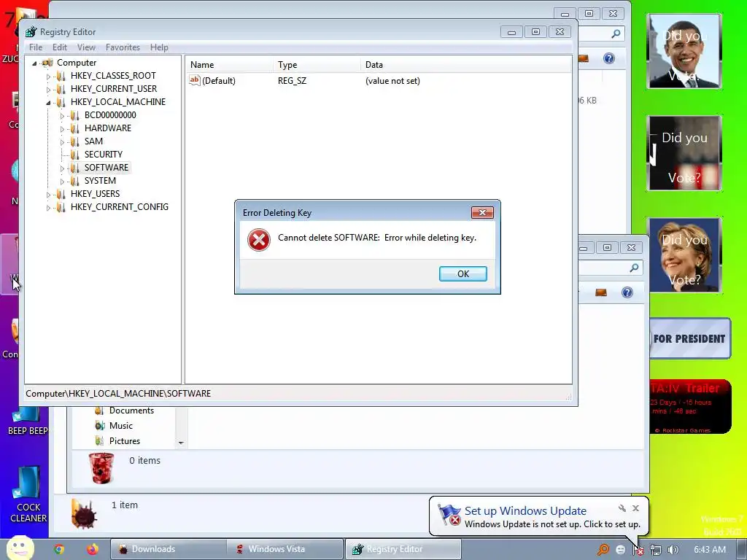Click the Registry Editor title bar icon

(x=31, y=31)
